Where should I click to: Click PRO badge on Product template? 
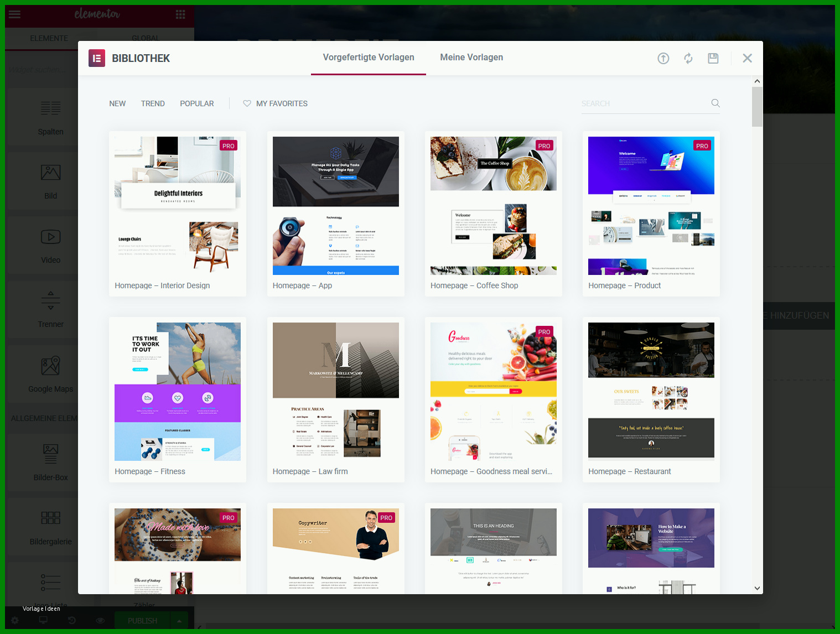click(702, 146)
